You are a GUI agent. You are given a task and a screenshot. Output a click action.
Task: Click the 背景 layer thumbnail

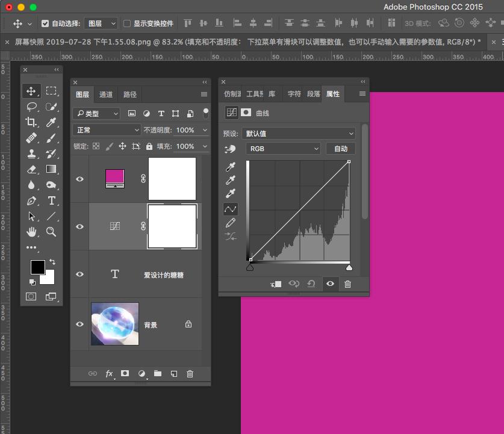click(114, 324)
